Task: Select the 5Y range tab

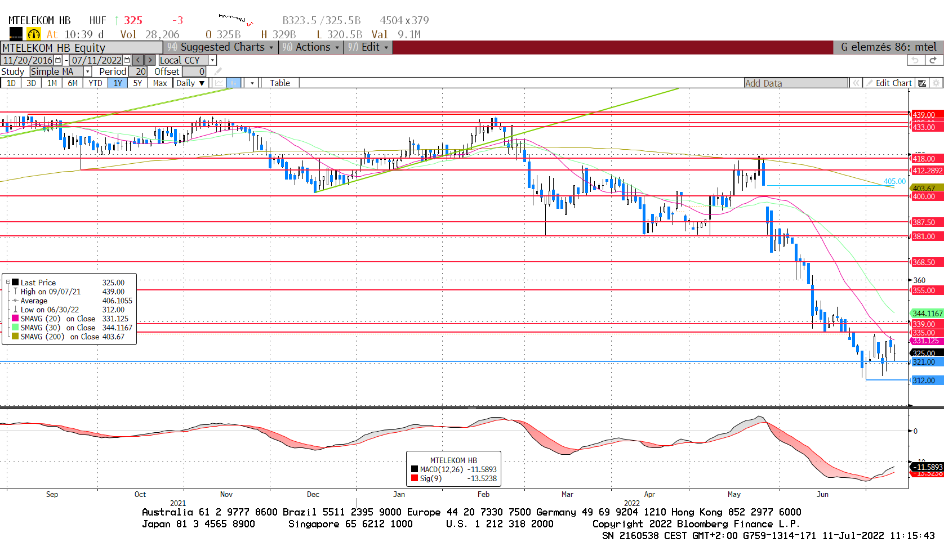Action: point(137,83)
